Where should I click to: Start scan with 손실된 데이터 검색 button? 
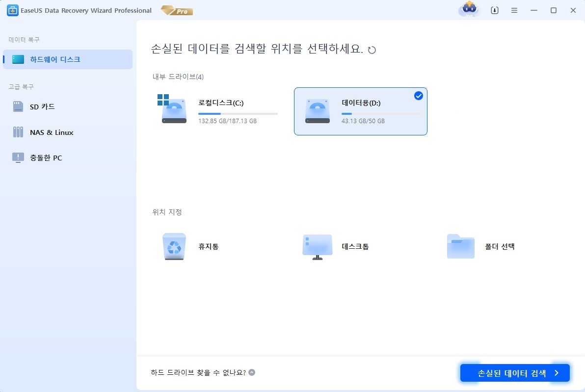(x=514, y=373)
